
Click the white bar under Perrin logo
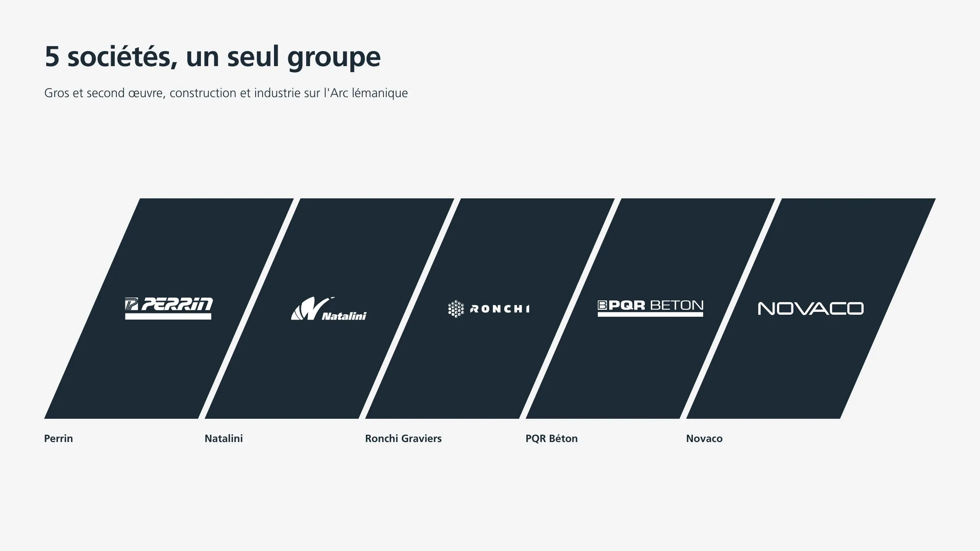[168, 316]
